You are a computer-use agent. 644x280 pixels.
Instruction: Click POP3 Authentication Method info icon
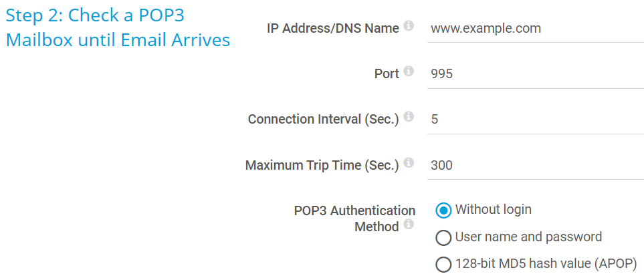point(409,225)
